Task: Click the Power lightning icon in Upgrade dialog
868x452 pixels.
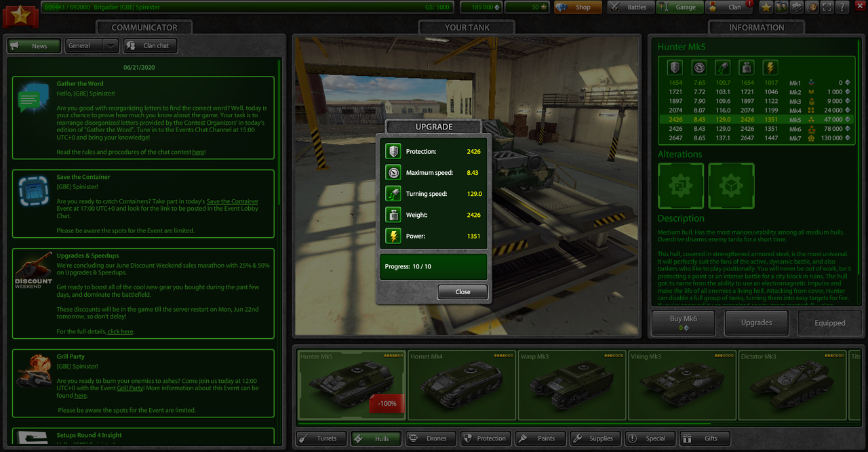Action: 393,236
